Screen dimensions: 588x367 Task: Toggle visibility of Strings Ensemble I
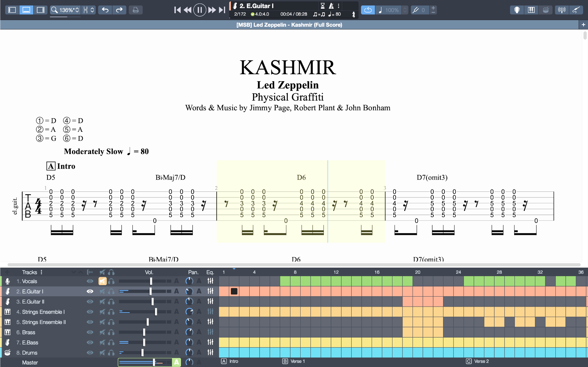(90, 312)
